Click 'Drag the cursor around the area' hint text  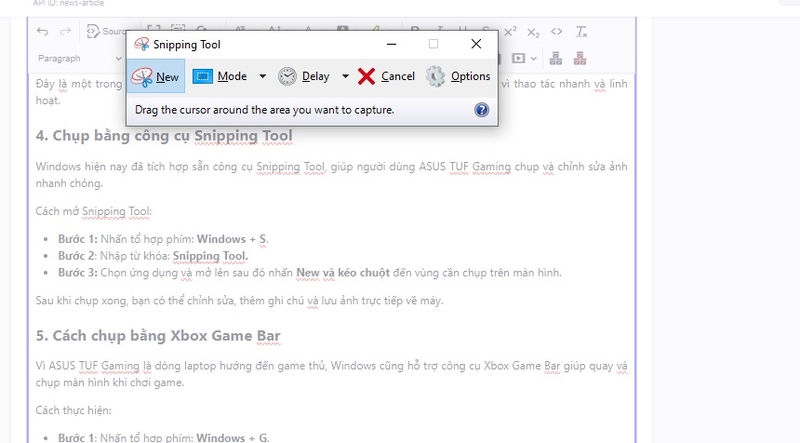click(x=264, y=110)
